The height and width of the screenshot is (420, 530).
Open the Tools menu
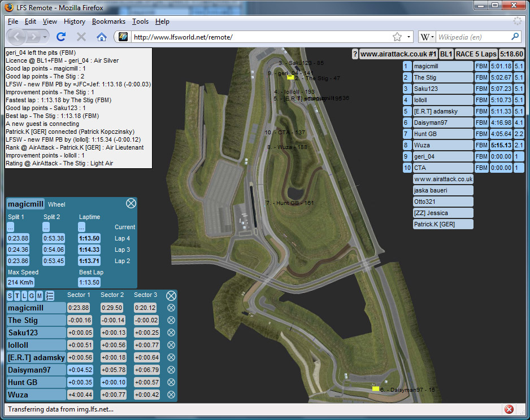pos(140,21)
